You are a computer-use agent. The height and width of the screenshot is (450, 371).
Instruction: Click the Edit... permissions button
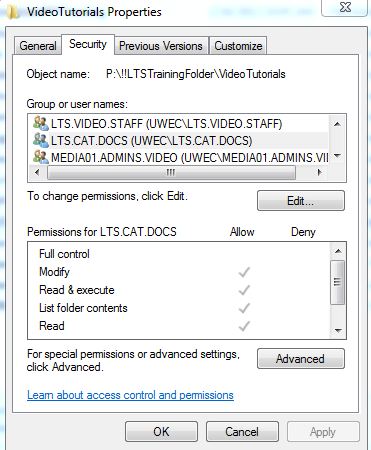coord(301,201)
